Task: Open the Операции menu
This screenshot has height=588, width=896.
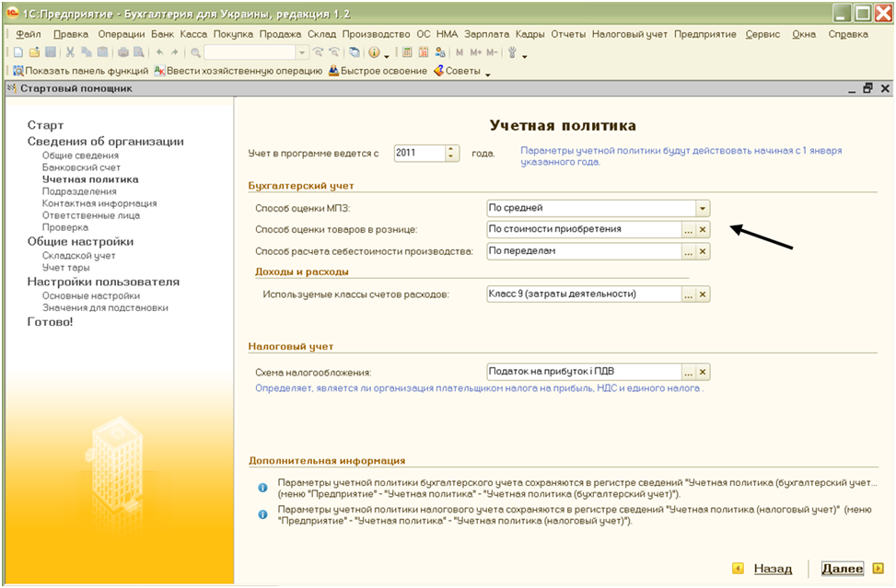Action: pos(122,34)
